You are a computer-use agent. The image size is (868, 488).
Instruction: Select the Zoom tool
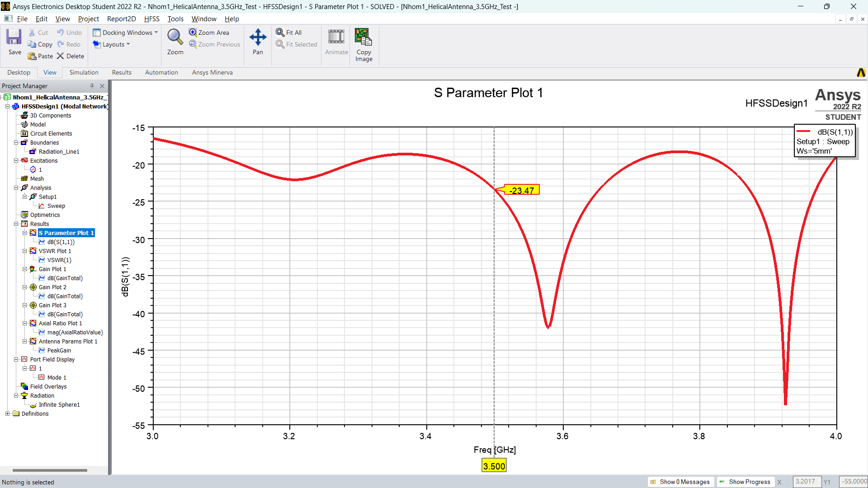[x=175, y=42]
